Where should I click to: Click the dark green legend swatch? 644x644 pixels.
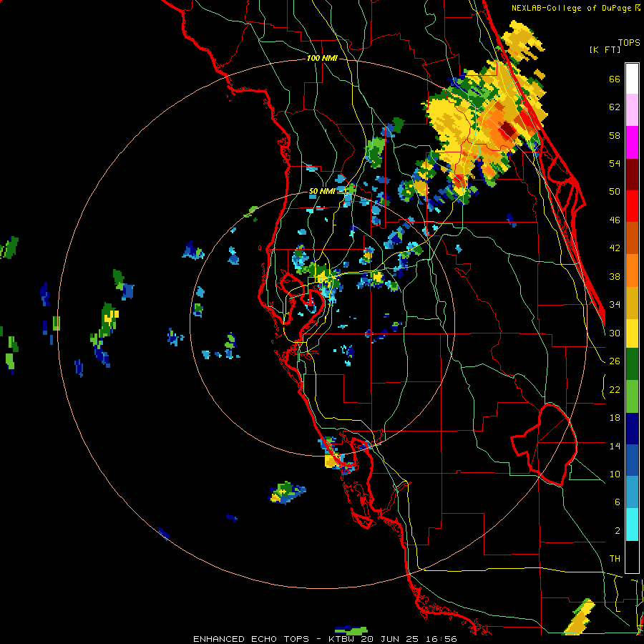coord(632,364)
